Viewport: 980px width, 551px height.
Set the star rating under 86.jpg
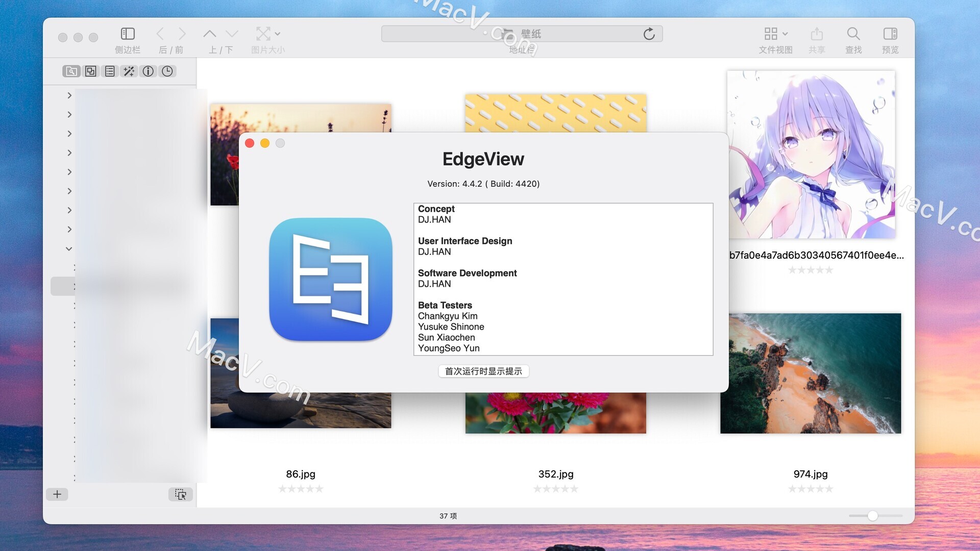click(x=301, y=489)
